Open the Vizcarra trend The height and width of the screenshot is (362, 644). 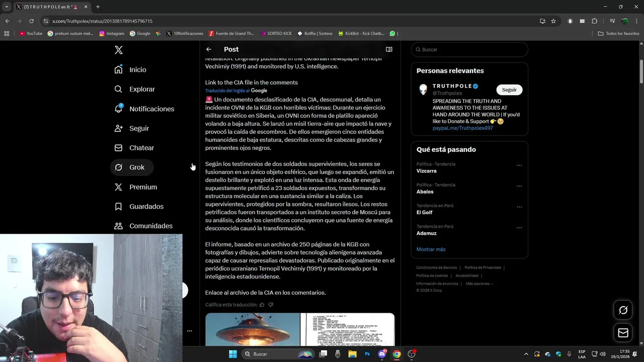coord(426,171)
